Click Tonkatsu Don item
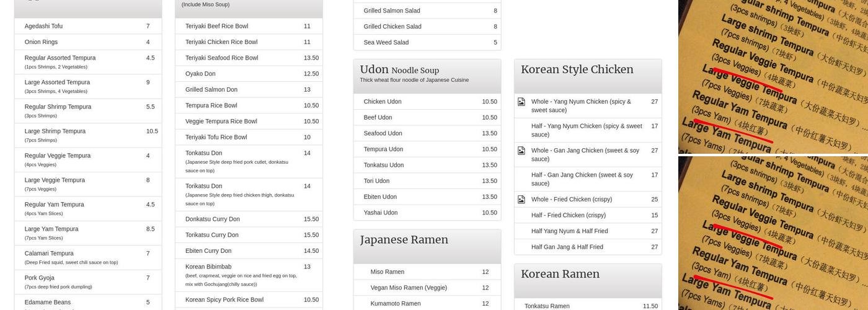 [x=249, y=161]
